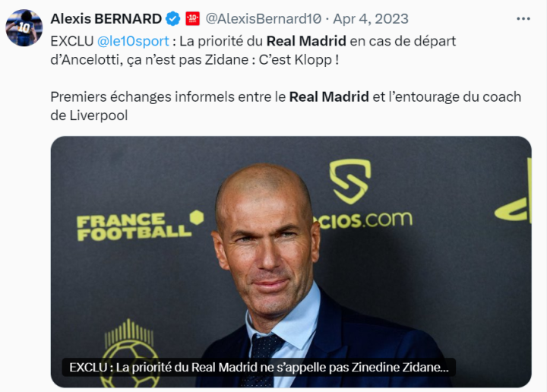Click the first bold Real Madrid text
Screen dimensions: 547x392
coord(306,41)
